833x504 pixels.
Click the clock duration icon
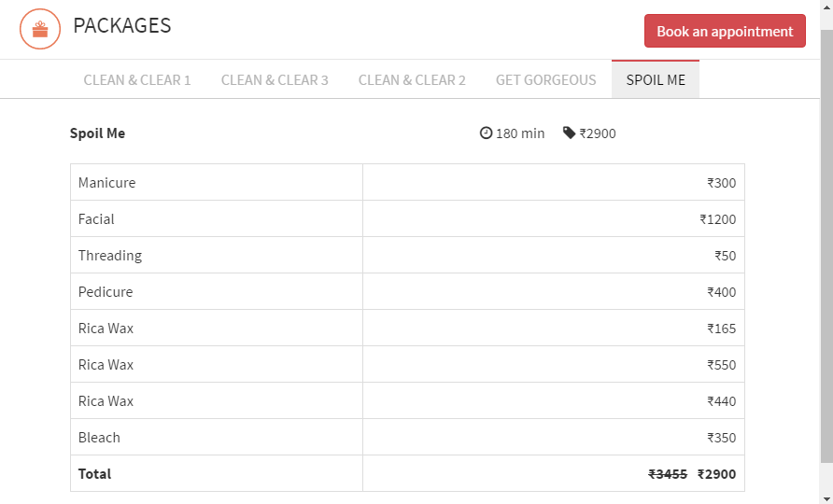tap(486, 133)
